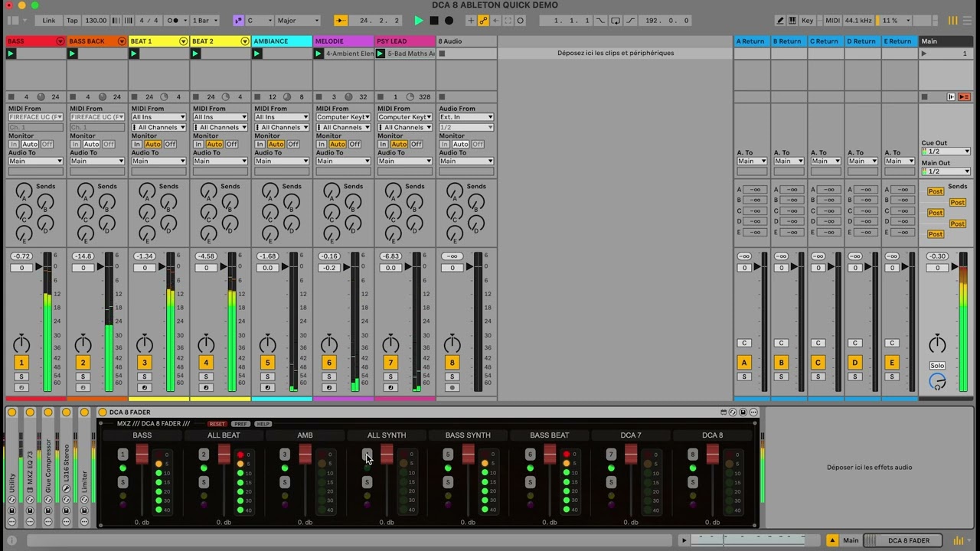Toggle the MIDI map mode button
The width and height of the screenshot is (980, 551).
click(x=832, y=21)
